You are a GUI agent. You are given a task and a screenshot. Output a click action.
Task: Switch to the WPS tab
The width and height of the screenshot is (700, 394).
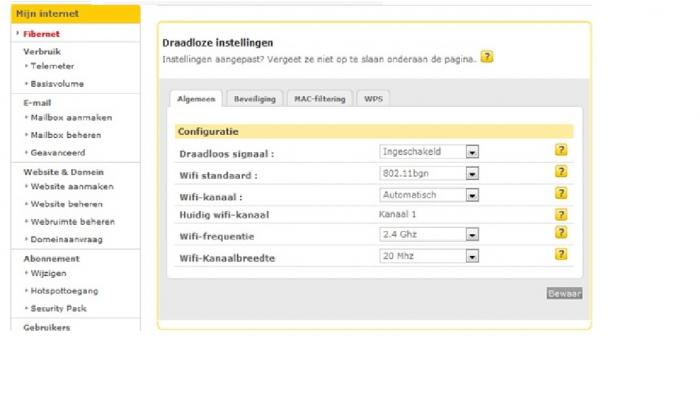click(373, 99)
